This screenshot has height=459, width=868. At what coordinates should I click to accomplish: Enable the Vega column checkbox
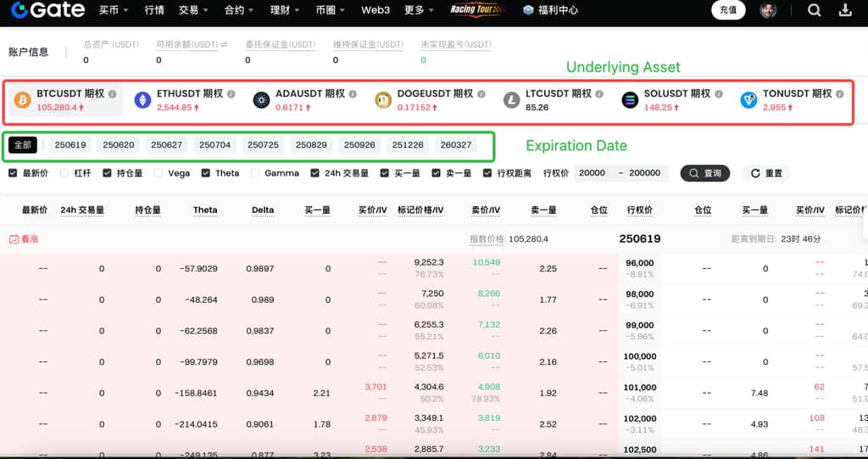point(159,173)
